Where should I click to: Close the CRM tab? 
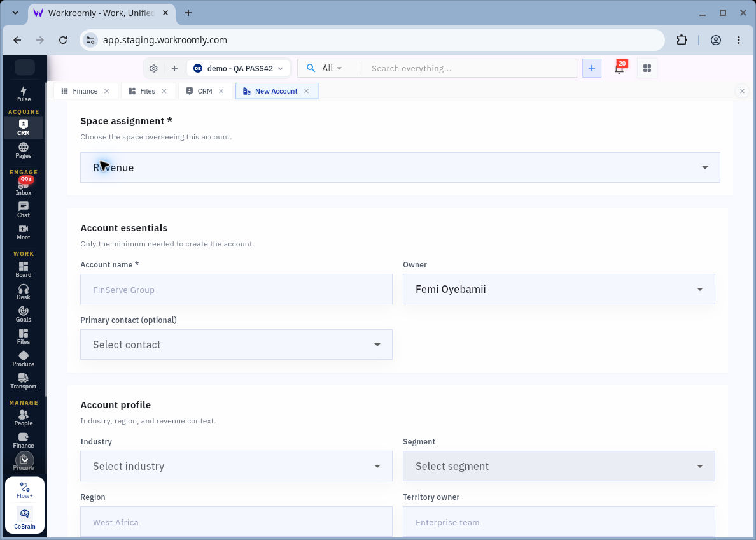221,91
